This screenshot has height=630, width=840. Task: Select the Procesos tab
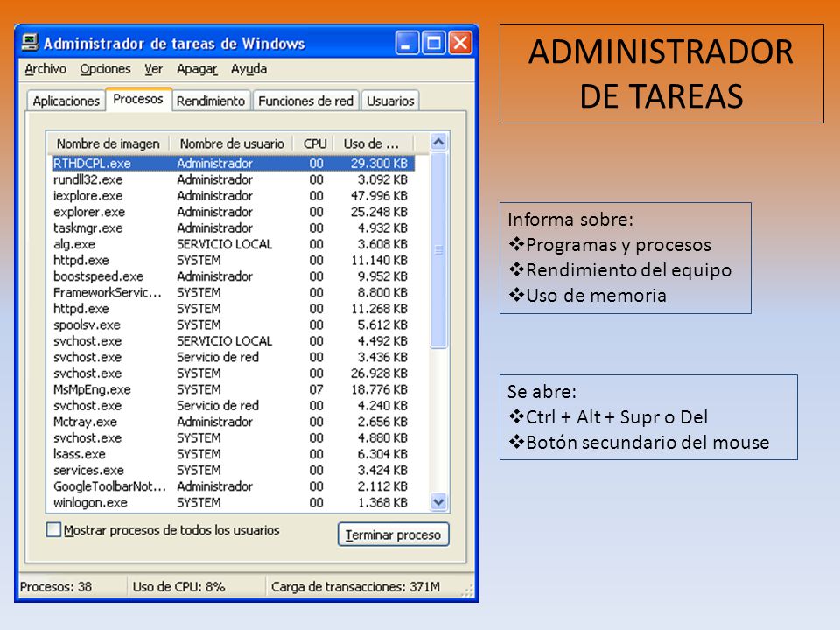click(138, 99)
